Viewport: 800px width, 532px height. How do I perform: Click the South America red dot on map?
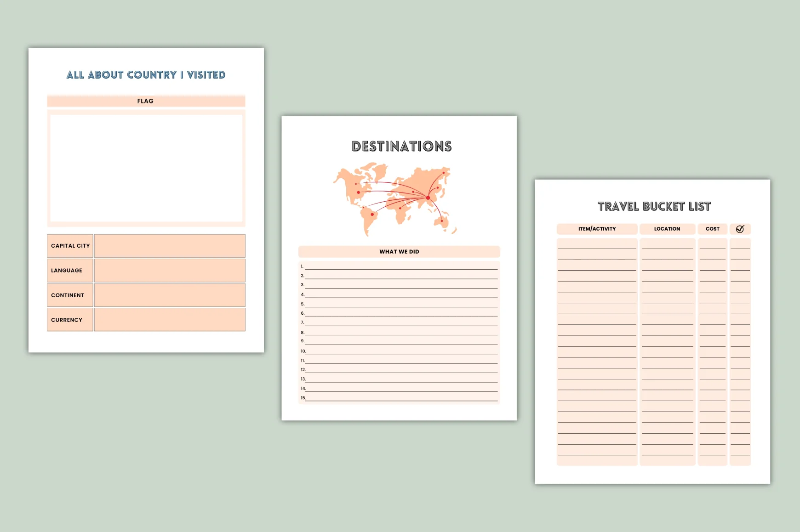point(372,215)
